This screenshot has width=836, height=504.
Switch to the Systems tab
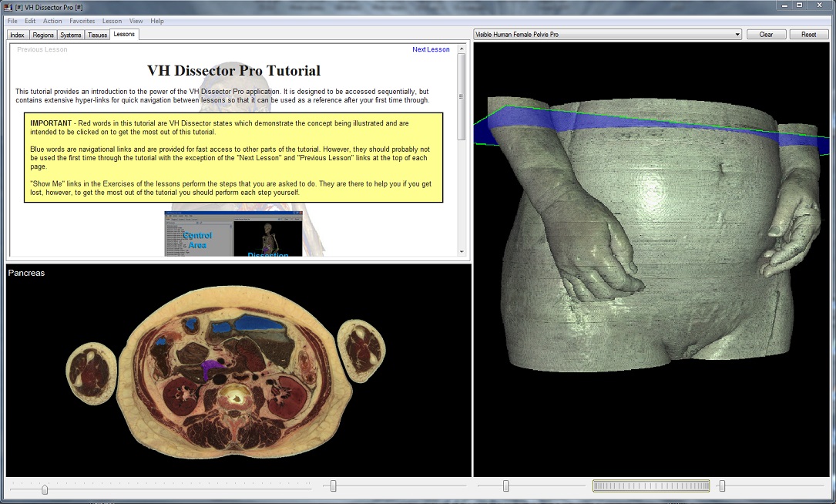pyautogui.click(x=71, y=35)
